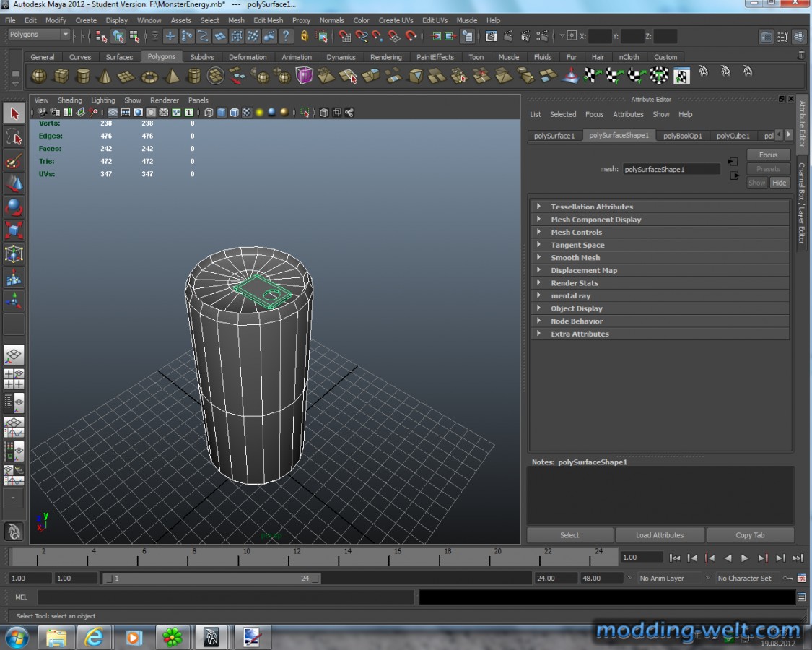812x650 pixels.
Task: Click the Focus button in Attribute Editor
Action: pyautogui.click(x=768, y=155)
